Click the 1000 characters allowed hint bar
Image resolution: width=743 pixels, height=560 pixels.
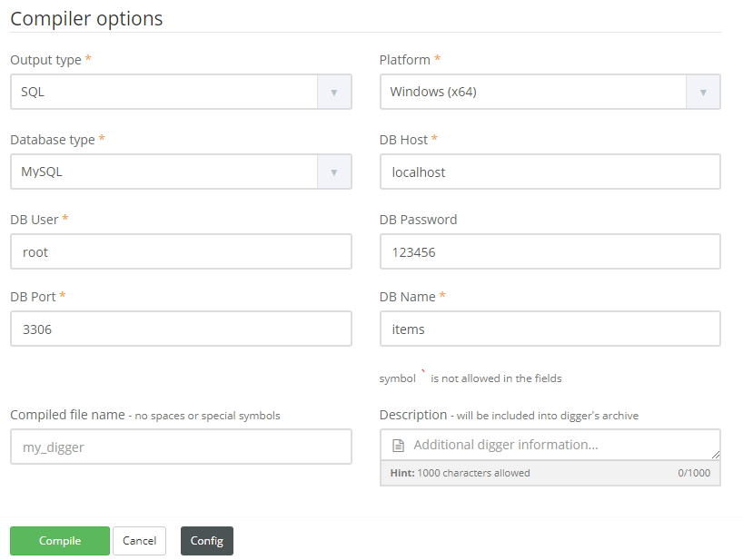tap(550, 473)
